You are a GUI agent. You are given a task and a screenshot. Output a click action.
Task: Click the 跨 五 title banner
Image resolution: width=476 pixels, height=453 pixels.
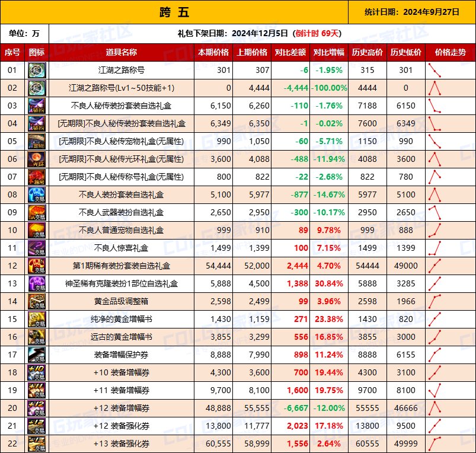coord(174,12)
